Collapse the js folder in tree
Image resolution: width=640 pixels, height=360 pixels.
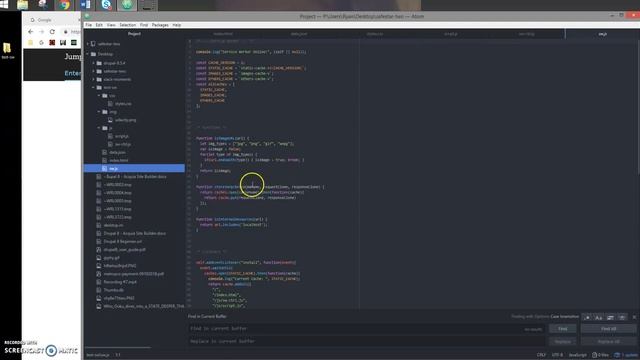click(x=99, y=128)
